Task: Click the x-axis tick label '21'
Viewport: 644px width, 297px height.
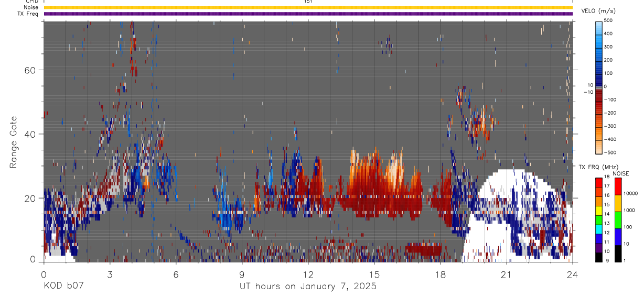Action: (507, 274)
